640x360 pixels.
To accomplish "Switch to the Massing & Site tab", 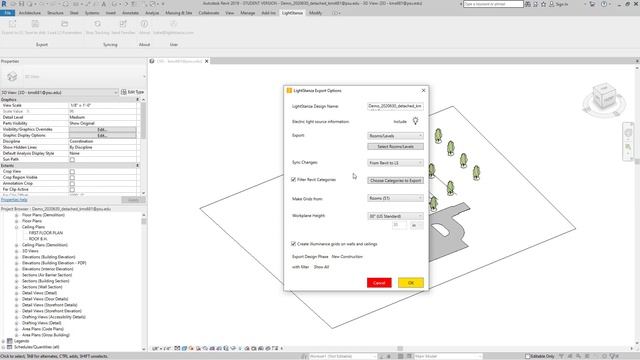I will coord(179,13).
